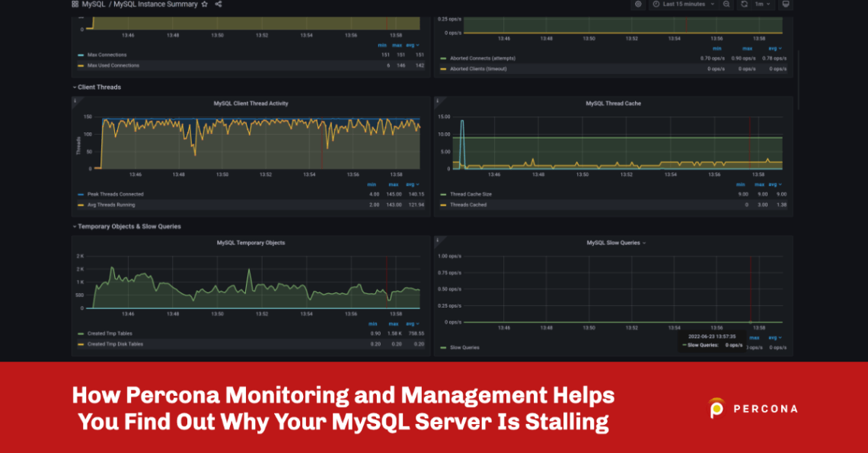Viewport: 868px width, 453px height.
Task: Star the MySQL Instance Summary dashboard
Action: [203, 5]
